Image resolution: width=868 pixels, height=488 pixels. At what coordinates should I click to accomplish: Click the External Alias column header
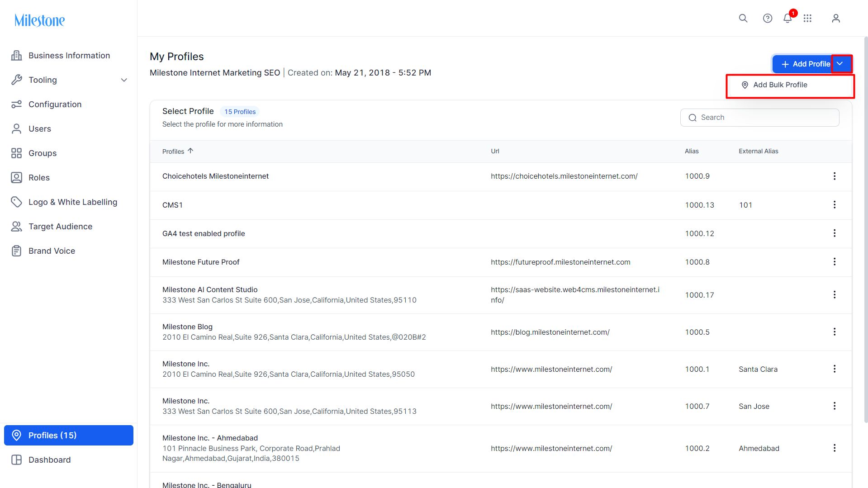tap(759, 151)
